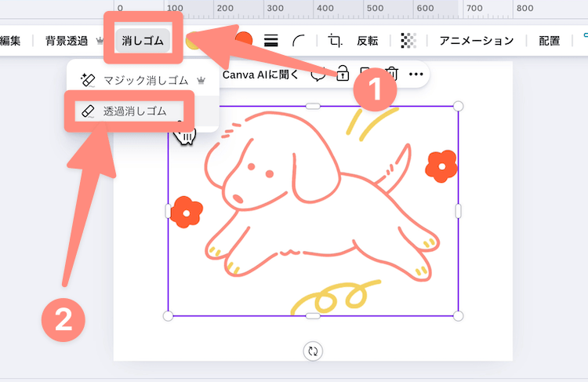Click the crown icon next to マジック消しゴム

[201, 80]
